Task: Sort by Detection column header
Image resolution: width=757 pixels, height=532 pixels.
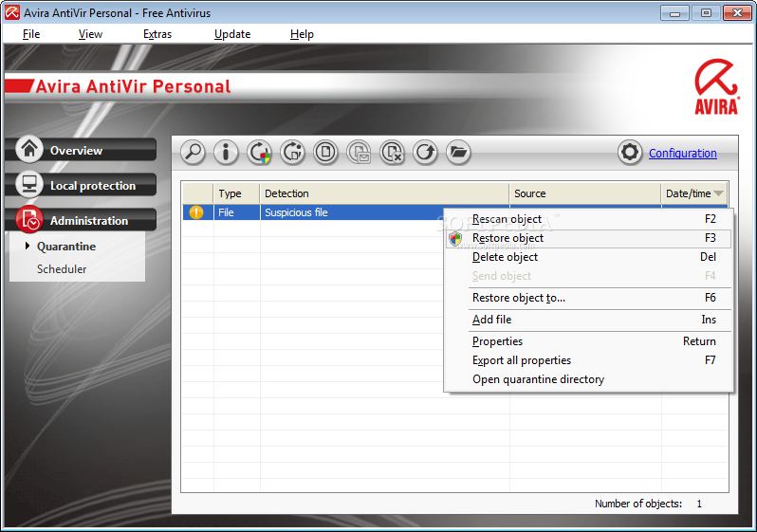Action: click(385, 193)
